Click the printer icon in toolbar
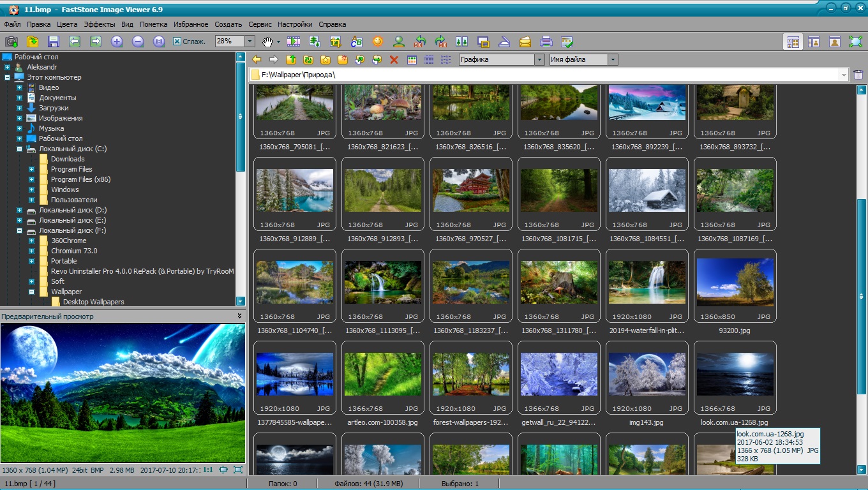This screenshot has height=490, width=868. pyautogui.click(x=546, y=41)
